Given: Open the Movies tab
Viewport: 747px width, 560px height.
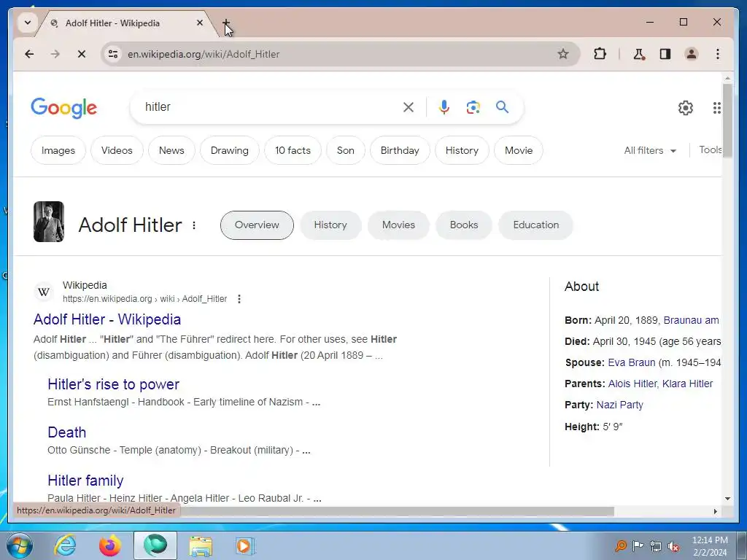Looking at the screenshot, I should point(398,225).
